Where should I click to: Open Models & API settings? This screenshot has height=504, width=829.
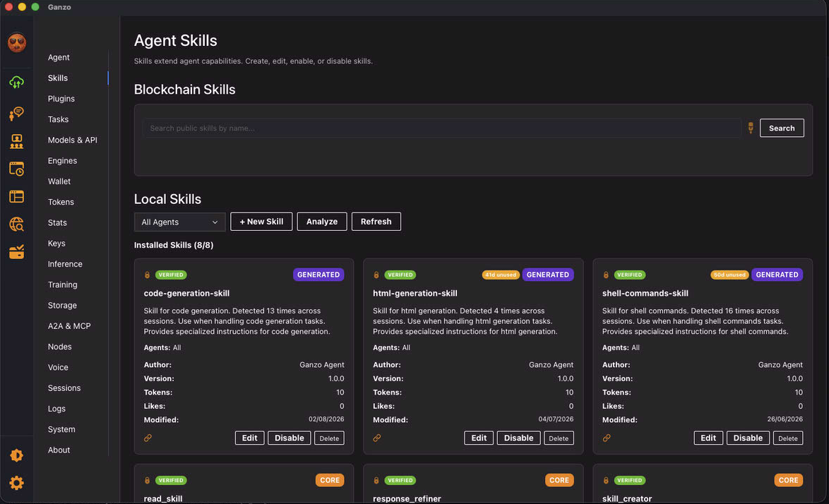pyautogui.click(x=73, y=140)
